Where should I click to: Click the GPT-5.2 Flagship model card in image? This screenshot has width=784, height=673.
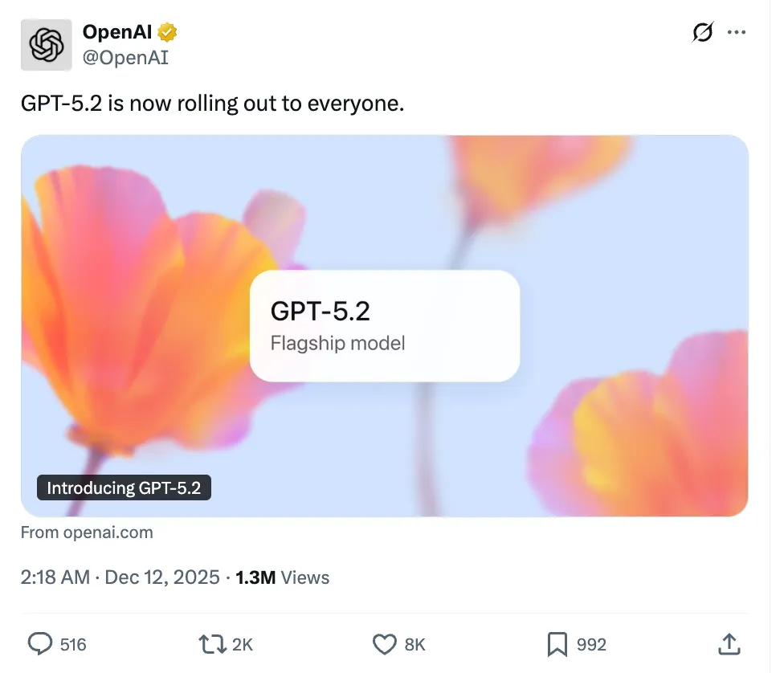click(384, 325)
